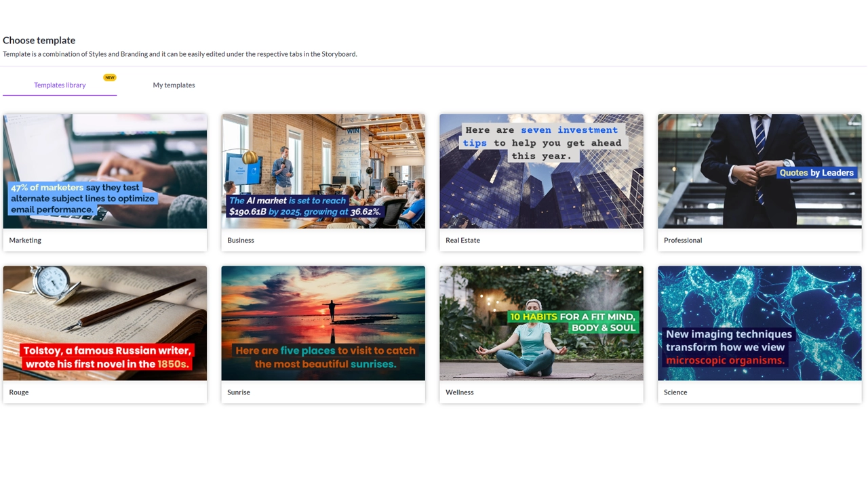Open the My templates tab

tap(174, 85)
